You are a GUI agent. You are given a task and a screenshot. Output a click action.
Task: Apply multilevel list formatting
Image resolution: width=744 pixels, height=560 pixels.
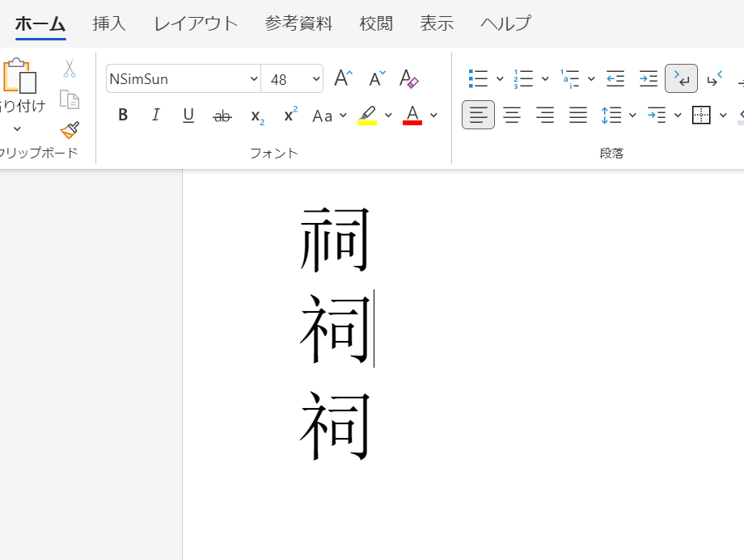click(x=569, y=78)
